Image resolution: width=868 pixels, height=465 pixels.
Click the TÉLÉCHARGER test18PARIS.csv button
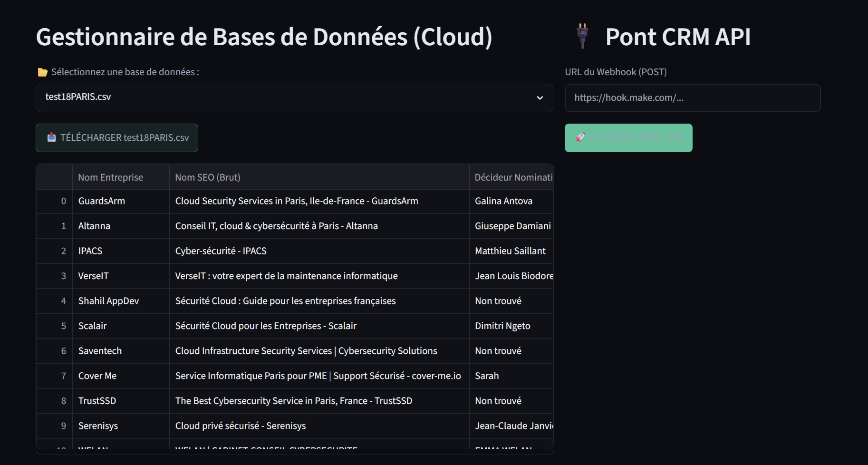click(x=117, y=138)
